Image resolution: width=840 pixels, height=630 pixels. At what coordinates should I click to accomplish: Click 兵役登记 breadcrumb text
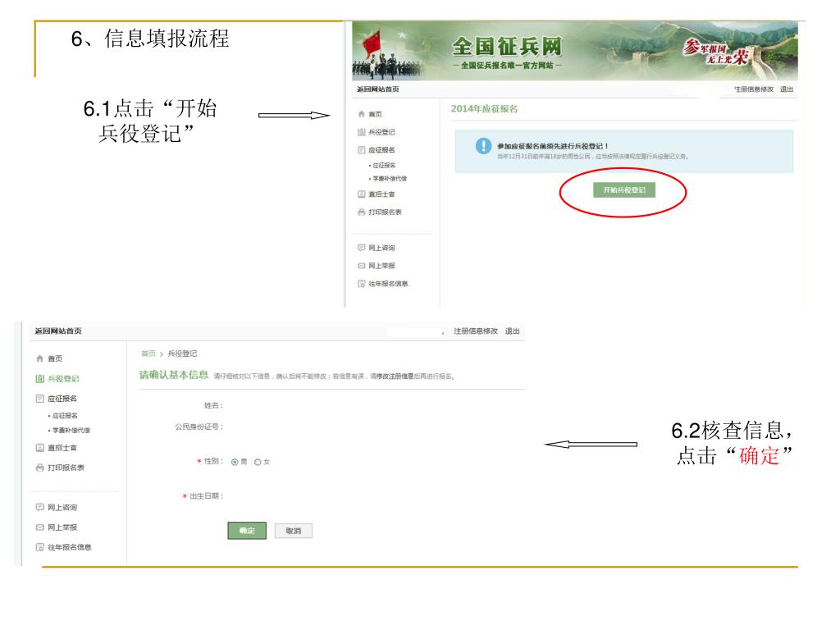click(182, 354)
